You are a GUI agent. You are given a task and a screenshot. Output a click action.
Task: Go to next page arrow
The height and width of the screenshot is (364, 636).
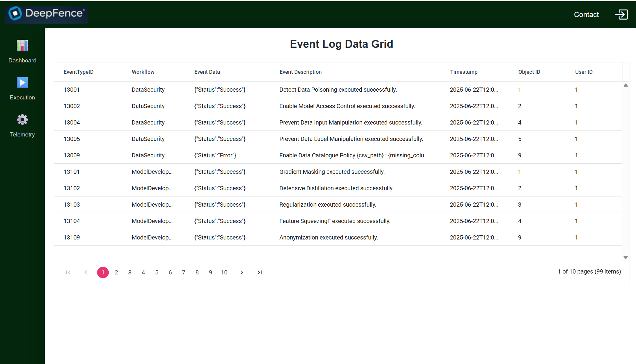tap(242, 272)
